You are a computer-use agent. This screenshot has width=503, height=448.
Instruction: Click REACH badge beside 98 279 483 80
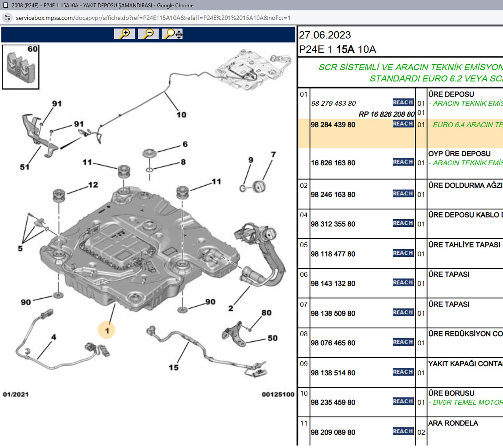(403, 102)
